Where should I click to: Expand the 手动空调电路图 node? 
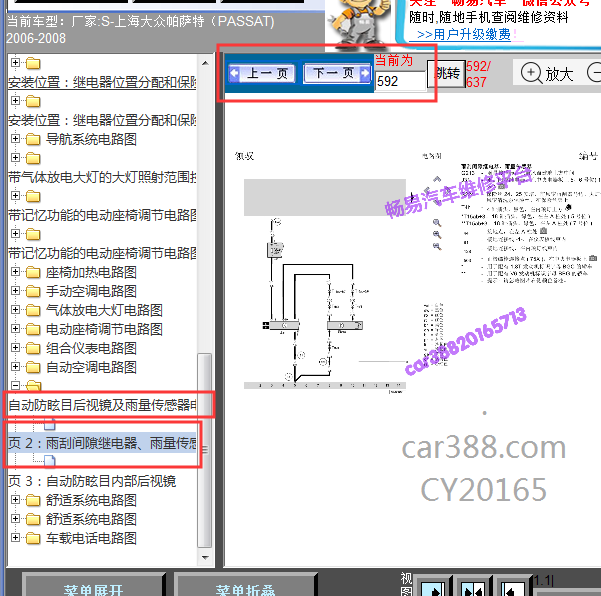click(15, 291)
